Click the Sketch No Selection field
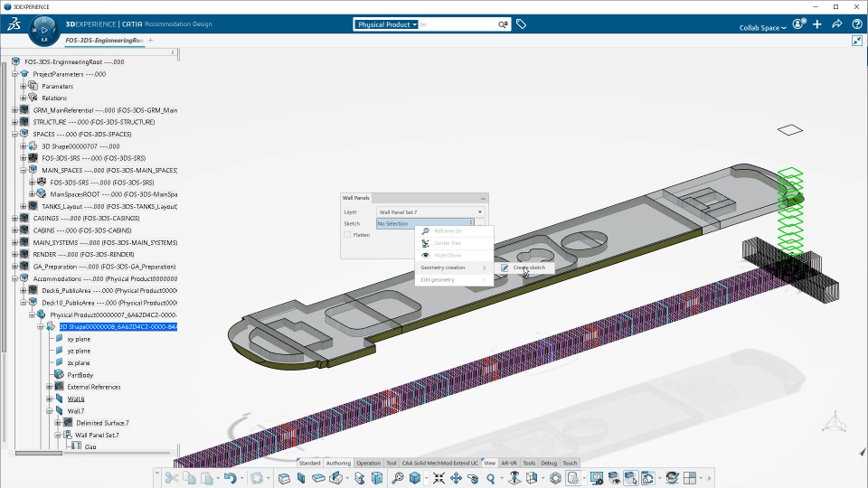868x488 pixels. point(425,223)
